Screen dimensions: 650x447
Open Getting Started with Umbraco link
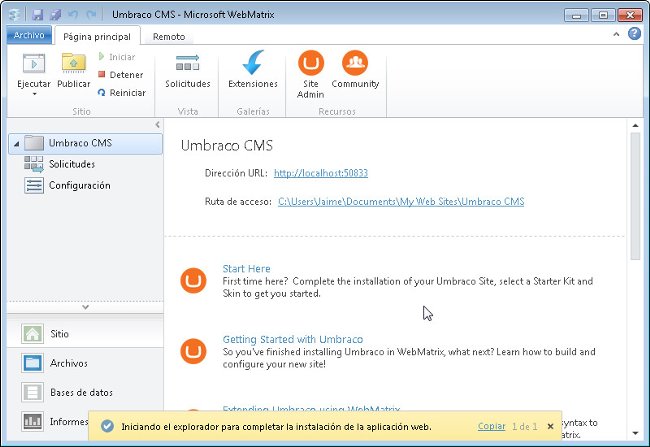tap(293, 339)
